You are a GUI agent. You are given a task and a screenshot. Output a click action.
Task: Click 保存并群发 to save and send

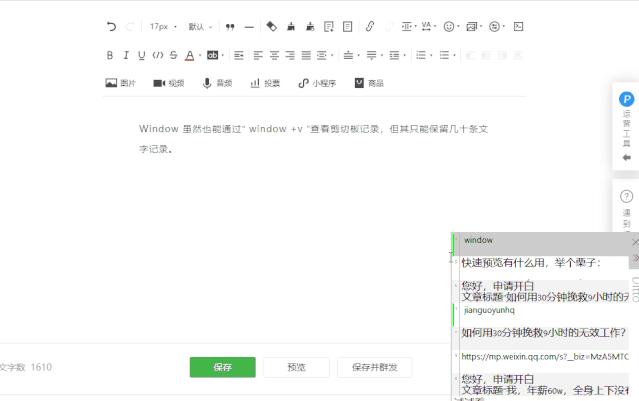click(375, 367)
